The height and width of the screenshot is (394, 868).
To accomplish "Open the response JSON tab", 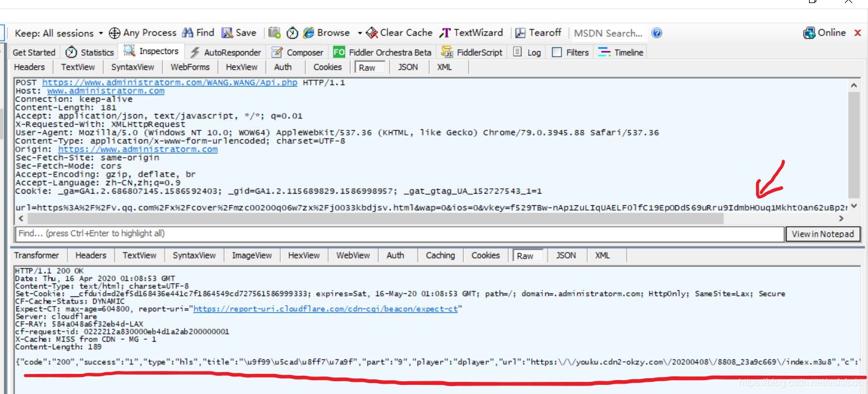I will click(566, 256).
